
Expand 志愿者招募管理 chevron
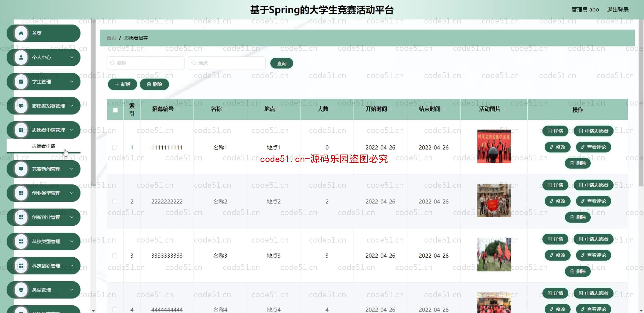tap(72, 106)
